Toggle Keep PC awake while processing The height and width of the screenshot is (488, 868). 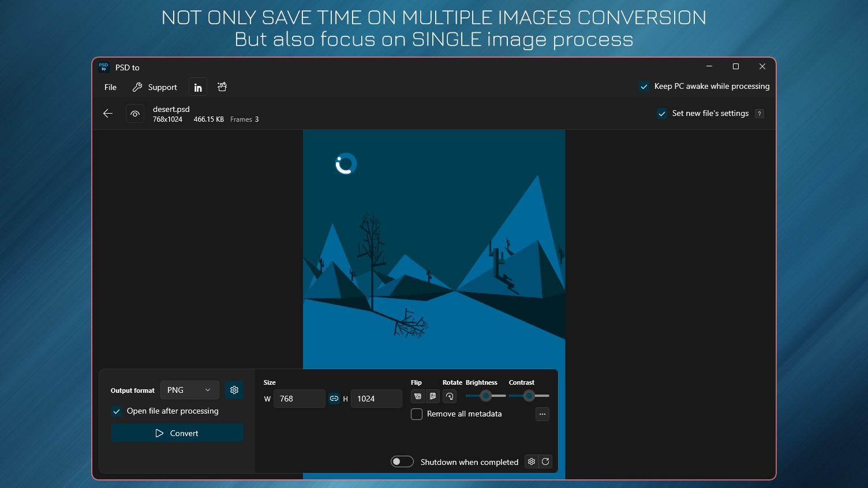point(644,87)
